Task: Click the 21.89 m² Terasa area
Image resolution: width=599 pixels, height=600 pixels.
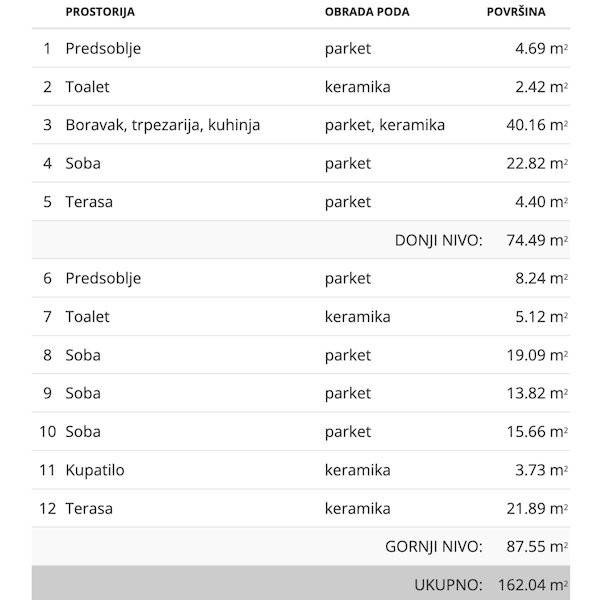Action: click(x=537, y=509)
